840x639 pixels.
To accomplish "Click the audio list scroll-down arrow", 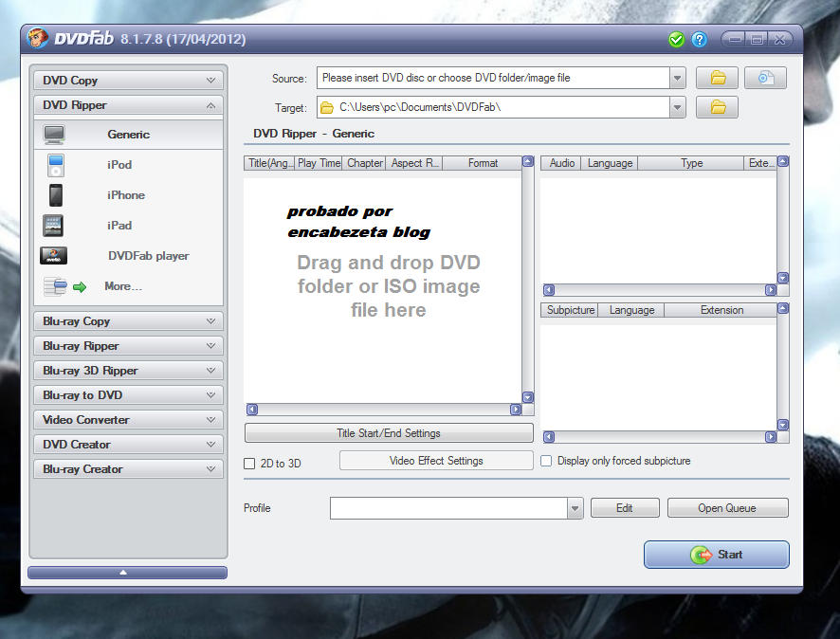I will tap(783, 278).
